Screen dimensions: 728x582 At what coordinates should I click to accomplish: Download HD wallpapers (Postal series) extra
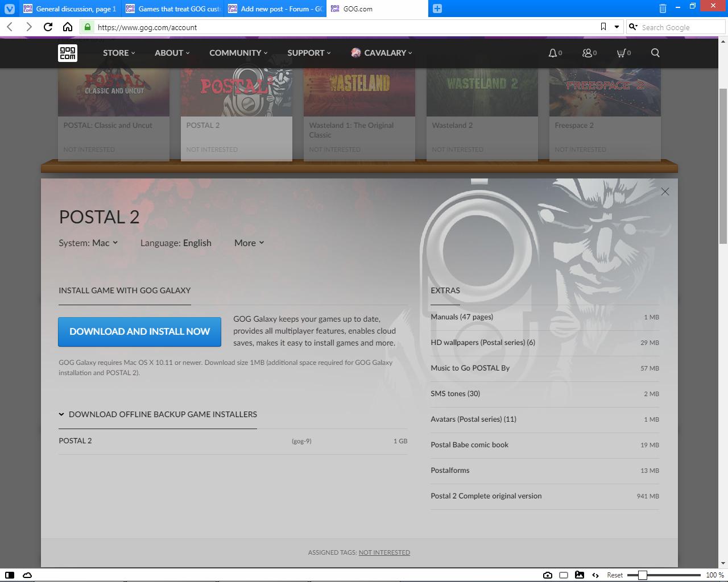tap(545, 343)
